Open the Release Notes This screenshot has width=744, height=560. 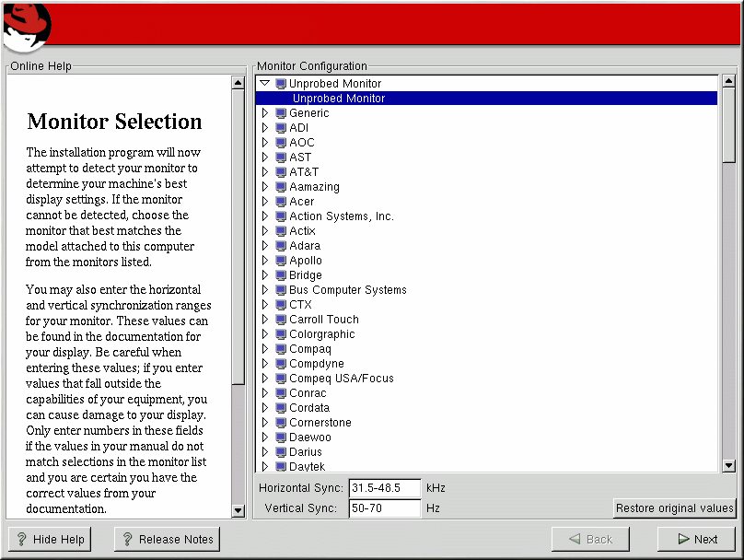pos(167,539)
